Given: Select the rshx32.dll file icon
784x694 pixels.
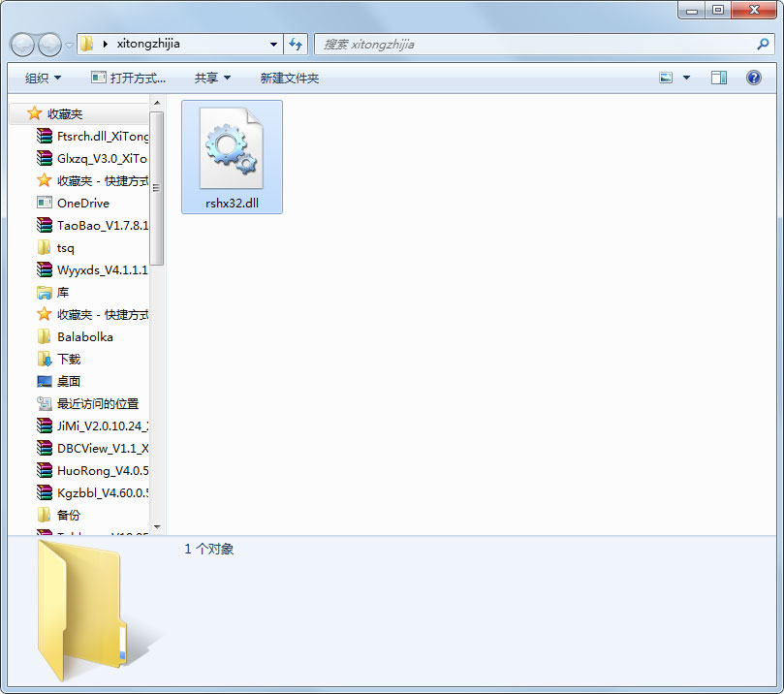Looking at the screenshot, I should (231, 148).
